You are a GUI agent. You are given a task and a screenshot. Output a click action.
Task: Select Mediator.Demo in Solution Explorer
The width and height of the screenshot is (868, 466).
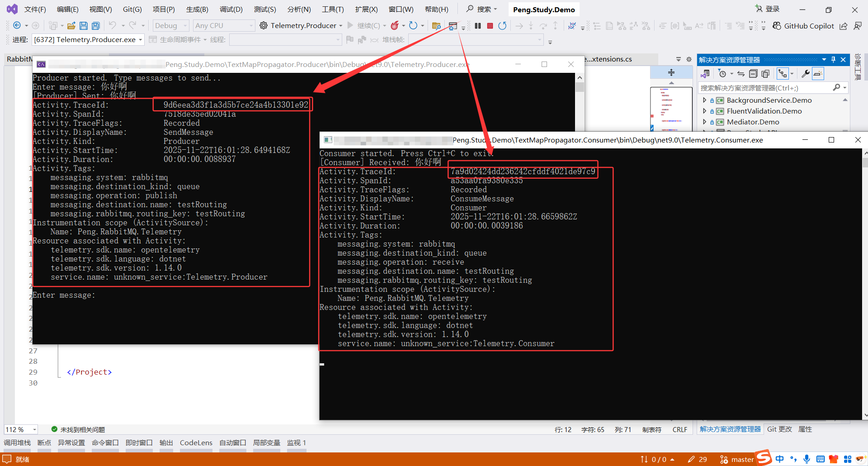point(753,122)
